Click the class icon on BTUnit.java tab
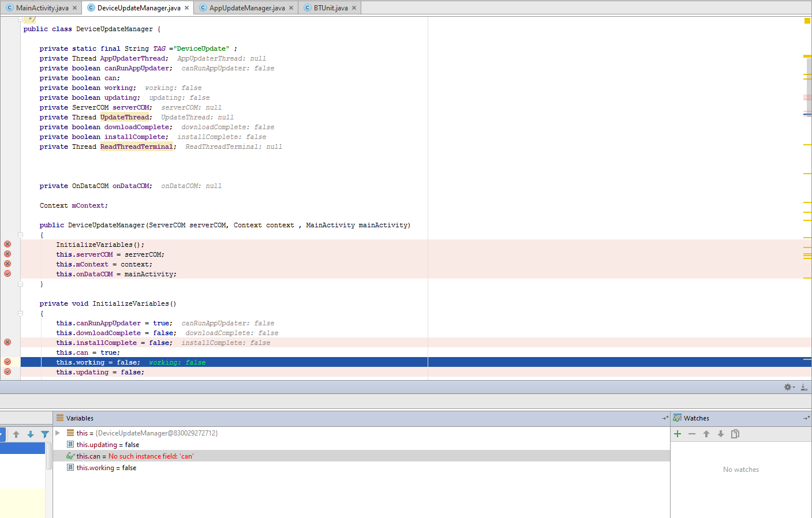This screenshot has width=812, height=518. [308, 8]
